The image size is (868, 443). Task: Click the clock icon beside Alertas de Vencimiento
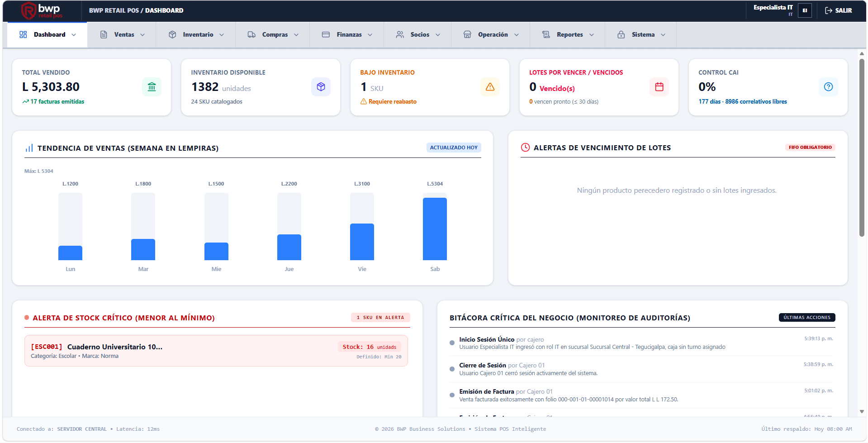click(x=525, y=148)
